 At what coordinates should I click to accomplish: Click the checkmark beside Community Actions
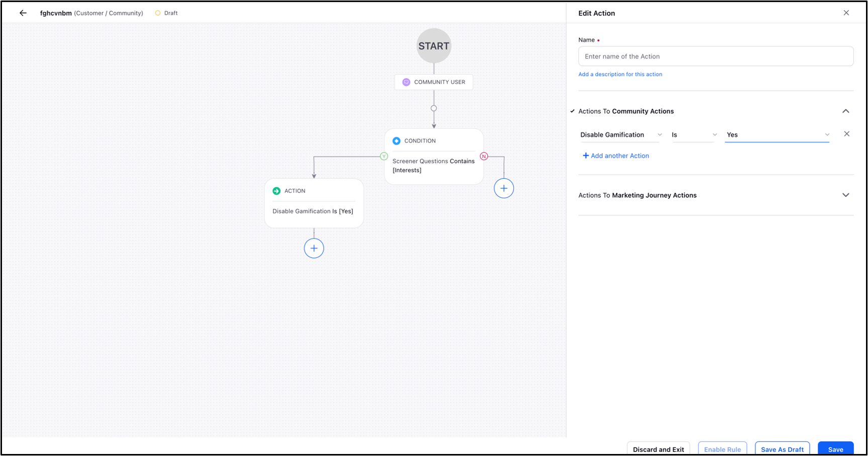[572, 111]
